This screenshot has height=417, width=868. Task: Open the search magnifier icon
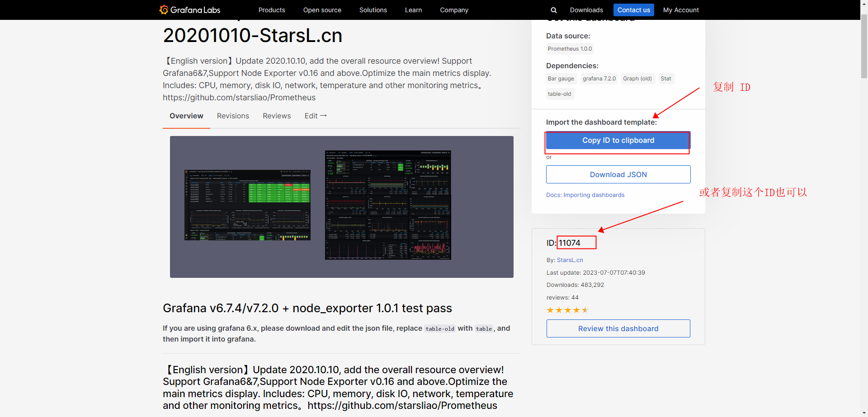pos(553,10)
